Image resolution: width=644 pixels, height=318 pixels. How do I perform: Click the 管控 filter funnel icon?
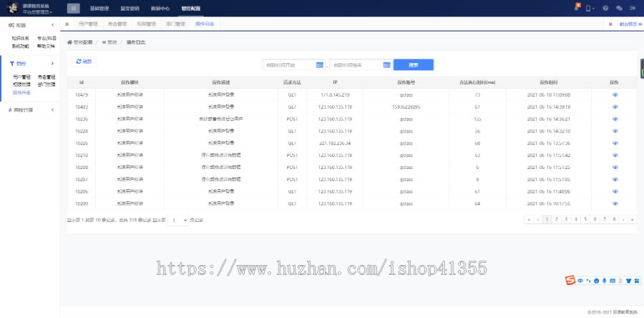click(x=12, y=64)
